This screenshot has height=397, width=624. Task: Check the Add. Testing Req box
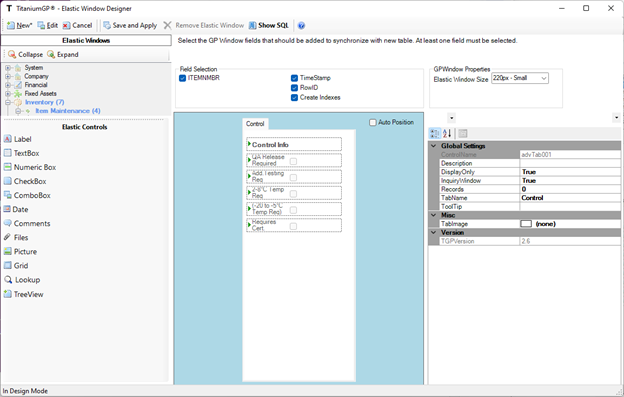[293, 177]
